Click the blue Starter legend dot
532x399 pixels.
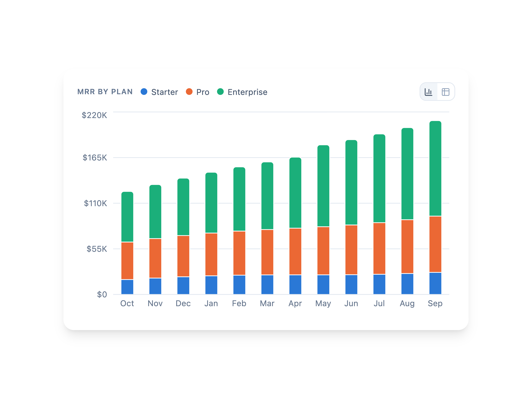[144, 92]
